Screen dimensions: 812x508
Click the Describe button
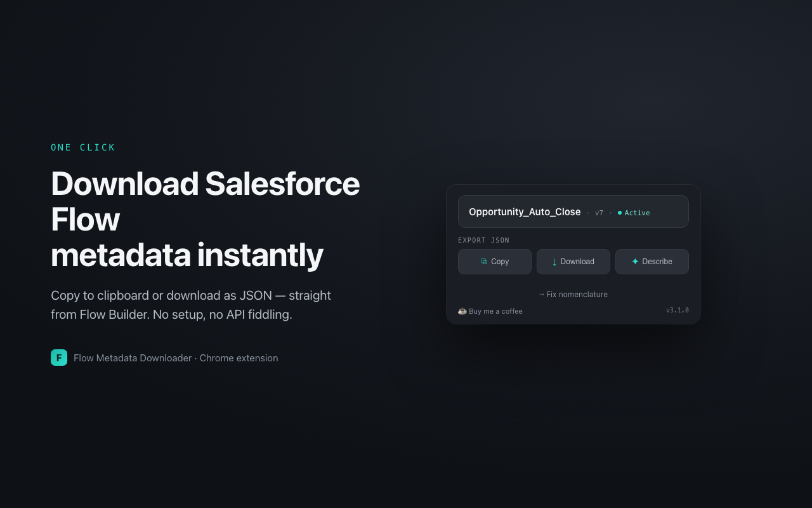click(652, 262)
